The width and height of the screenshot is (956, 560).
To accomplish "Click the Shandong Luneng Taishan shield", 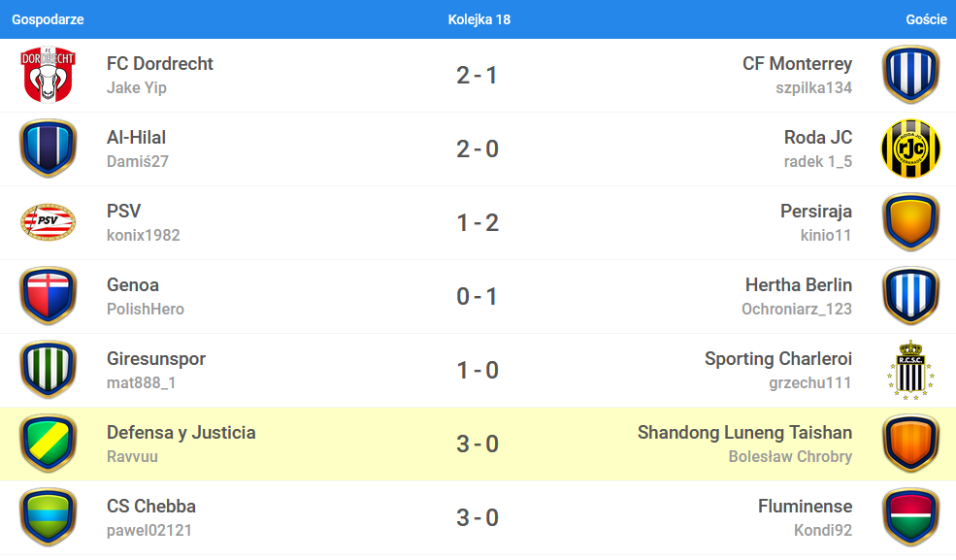I will [x=909, y=444].
